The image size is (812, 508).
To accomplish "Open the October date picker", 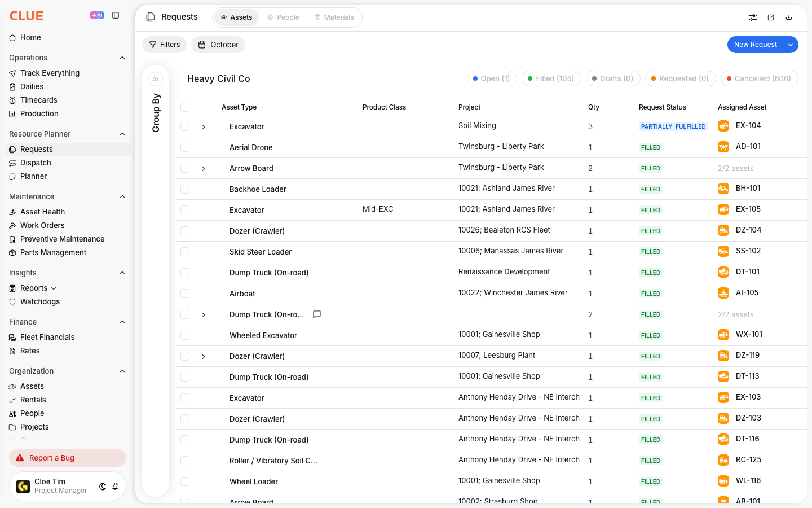I will coord(218,45).
